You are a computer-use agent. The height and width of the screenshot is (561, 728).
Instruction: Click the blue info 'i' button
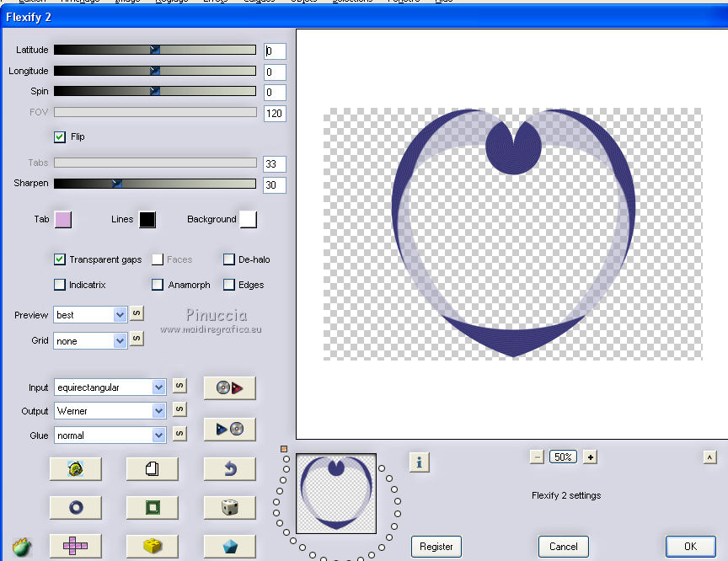(420, 462)
